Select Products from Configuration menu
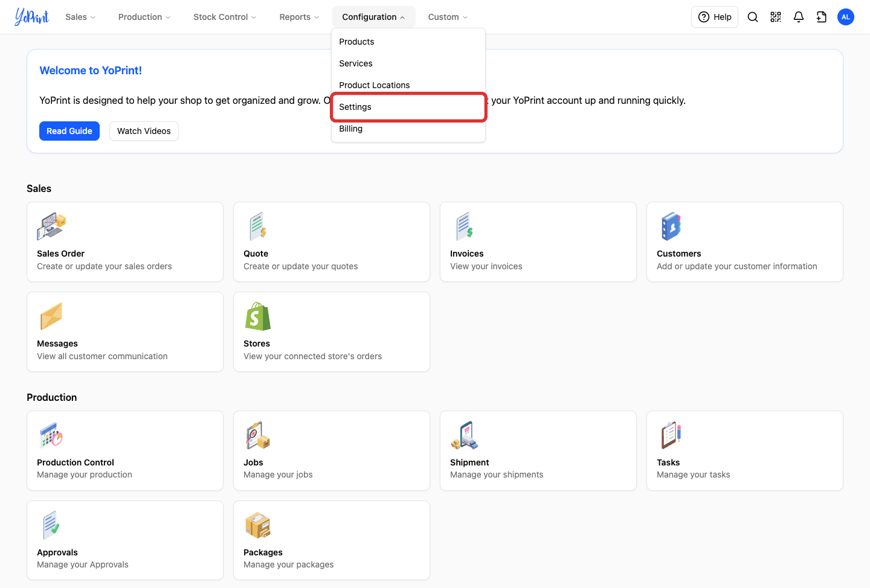 point(408,42)
